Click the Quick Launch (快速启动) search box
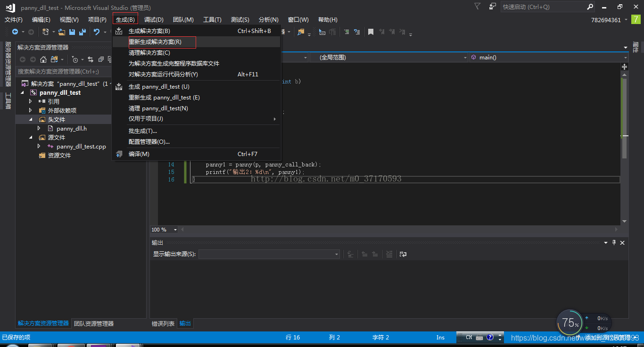The width and height of the screenshot is (644, 347). click(x=548, y=7)
